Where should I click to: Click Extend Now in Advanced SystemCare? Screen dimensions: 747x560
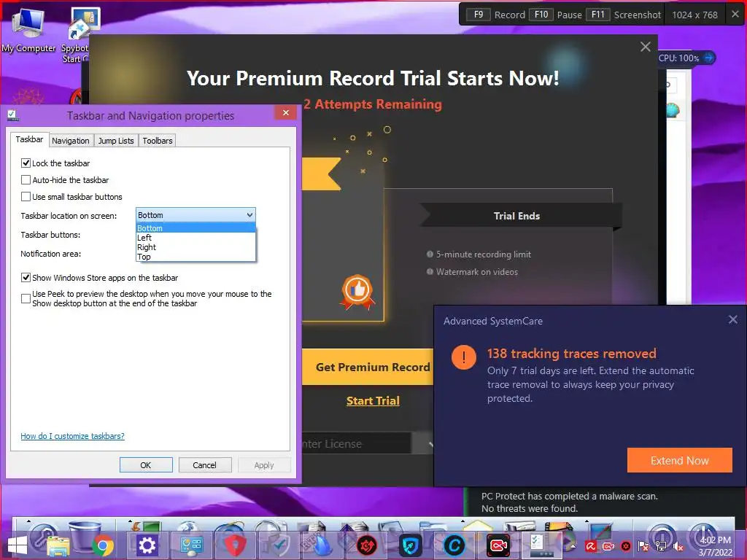pos(679,460)
